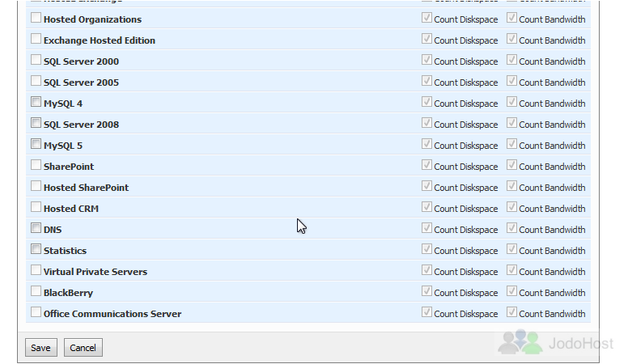Viewport: 628px width, 364px height.
Task: Toggle the DNS service checkbox
Action: (36, 228)
